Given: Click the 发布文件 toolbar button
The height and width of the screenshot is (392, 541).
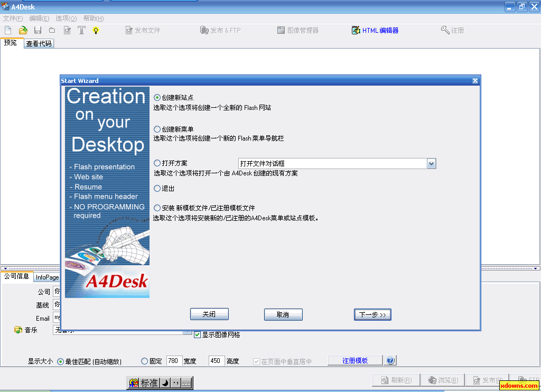Looking at the screenshot, I should pos(143,30).
